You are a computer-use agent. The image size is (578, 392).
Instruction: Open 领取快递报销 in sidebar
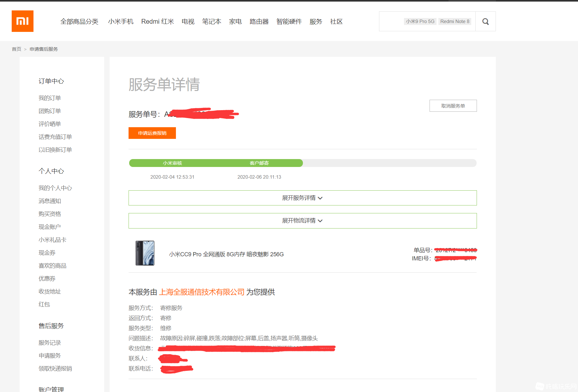pos(55,369)
